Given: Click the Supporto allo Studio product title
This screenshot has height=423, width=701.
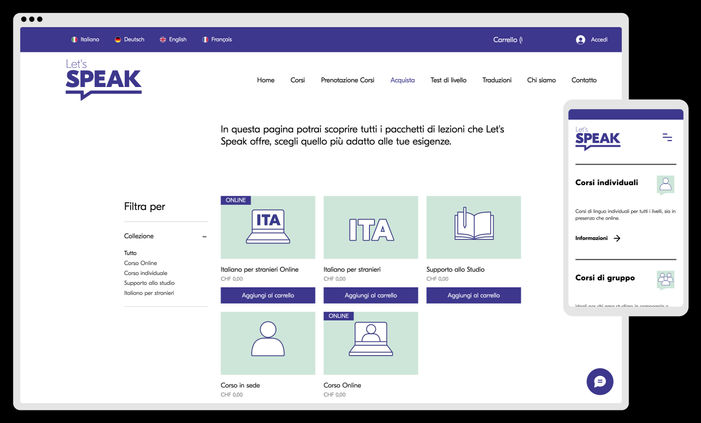Looking at the screenshot, I should click(x=455, y=269).
